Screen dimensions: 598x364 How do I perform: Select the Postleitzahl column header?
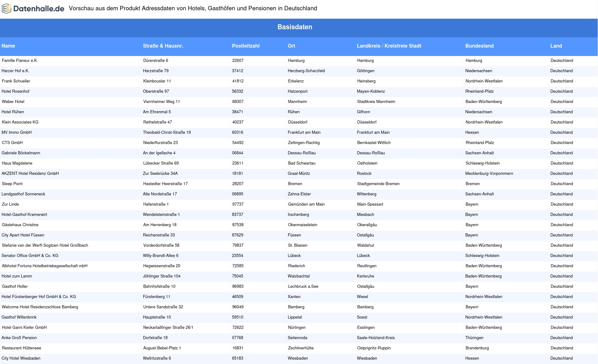point(246,46)
